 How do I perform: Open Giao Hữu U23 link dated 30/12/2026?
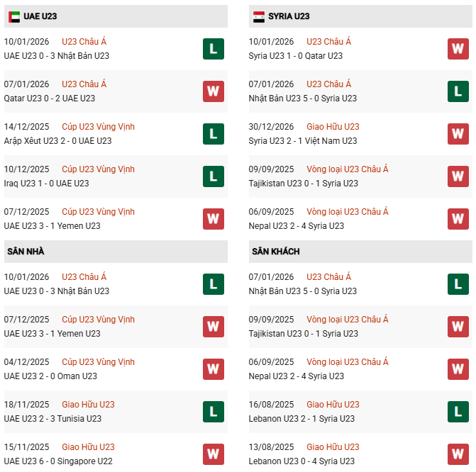pyautogui.click(x=333, y=127)
